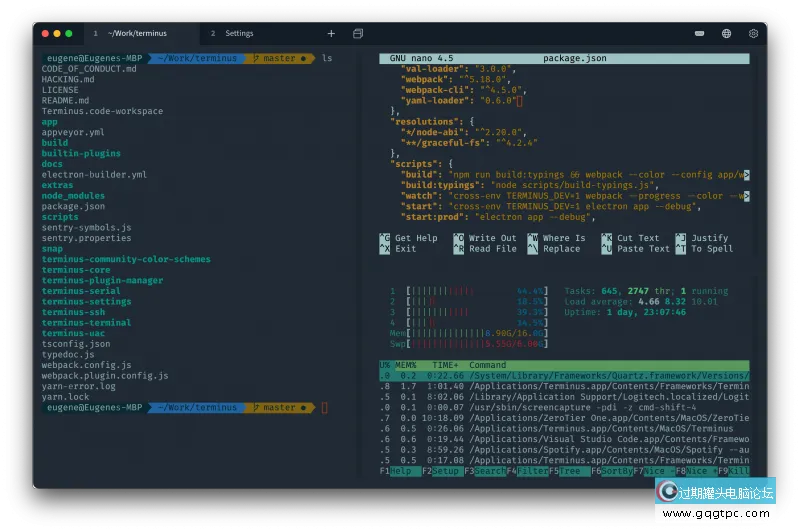The height and width of the screenshot is (532, 800).
Task: Click the TIME+ column header in htop
Action: click(x=444, y=365)
